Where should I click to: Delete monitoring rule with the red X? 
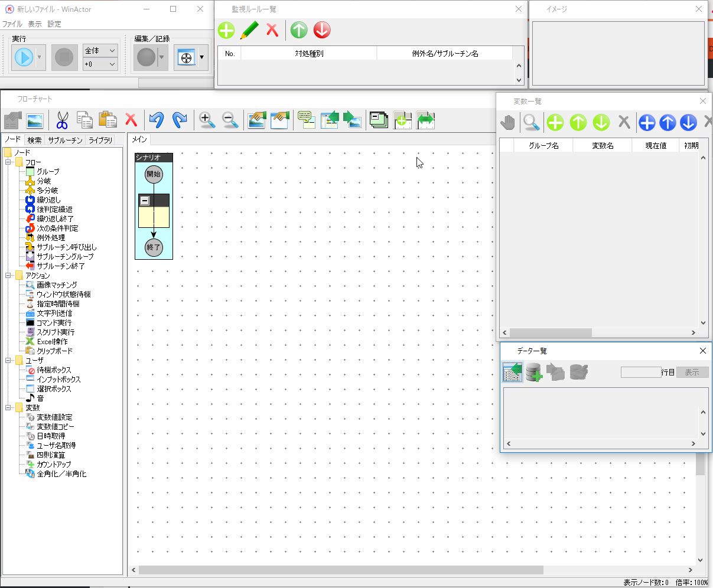(272, 30)
